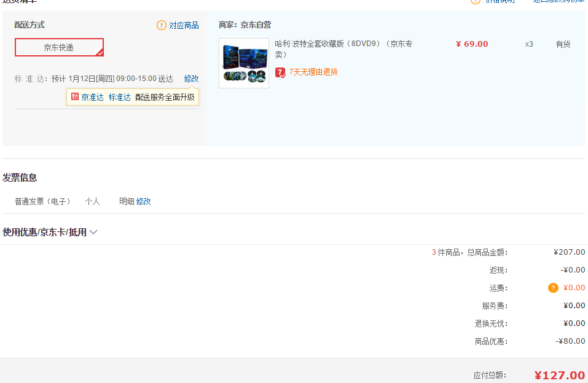588x383 pixels.
Task: Open the 京准达 link
Action: tap(92, 97)
